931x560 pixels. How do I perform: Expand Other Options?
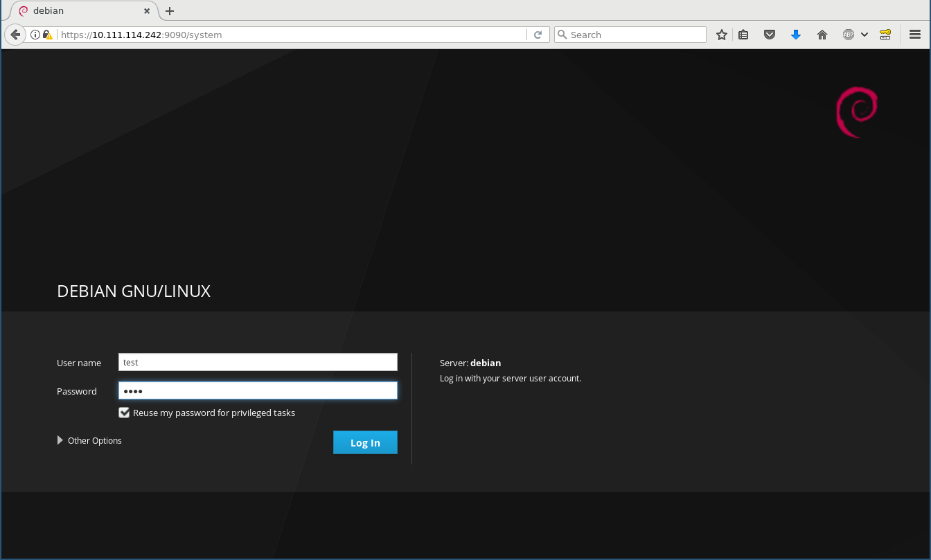coord(89,440)
